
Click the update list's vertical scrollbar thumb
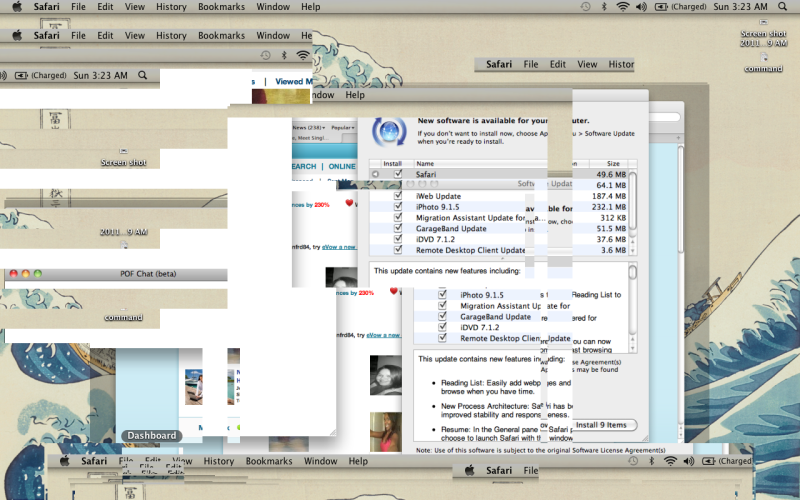(633, 201)
